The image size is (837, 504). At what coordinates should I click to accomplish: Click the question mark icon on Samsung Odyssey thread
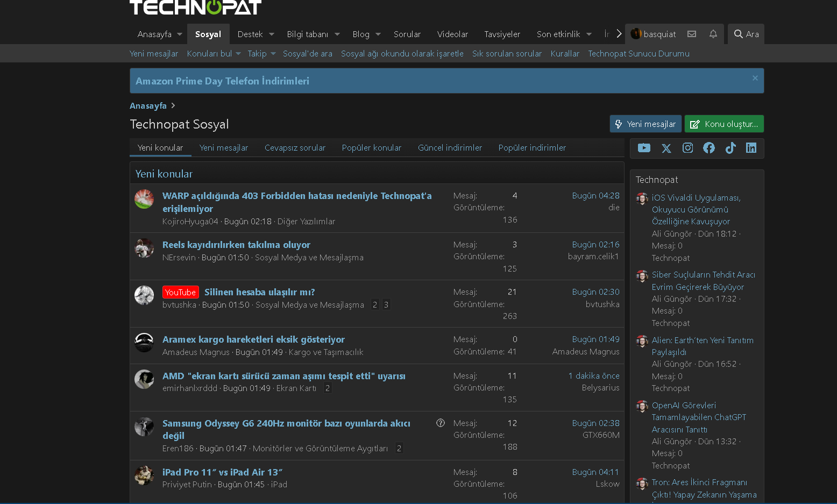point(441,423)
